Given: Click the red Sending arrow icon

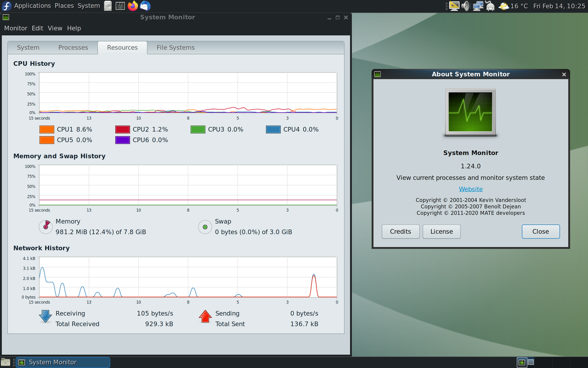Looking at the screenshot, I should [x=205, y=316].
